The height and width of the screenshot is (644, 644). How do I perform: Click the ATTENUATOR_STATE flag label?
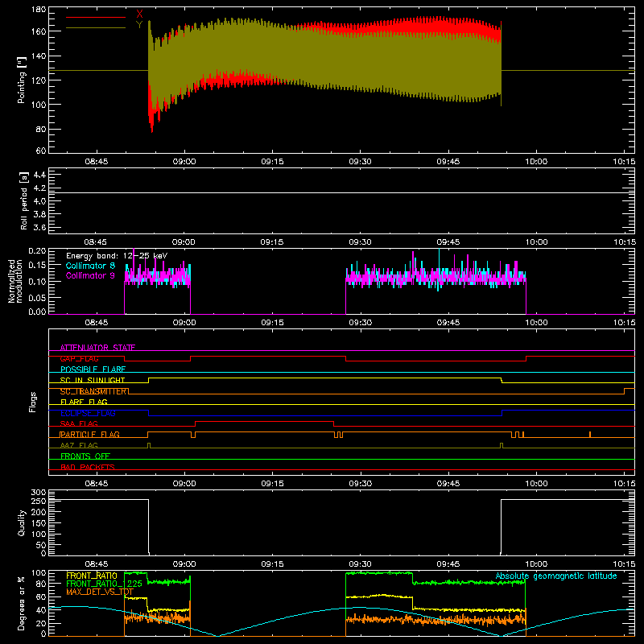click(x=97, y=348)
